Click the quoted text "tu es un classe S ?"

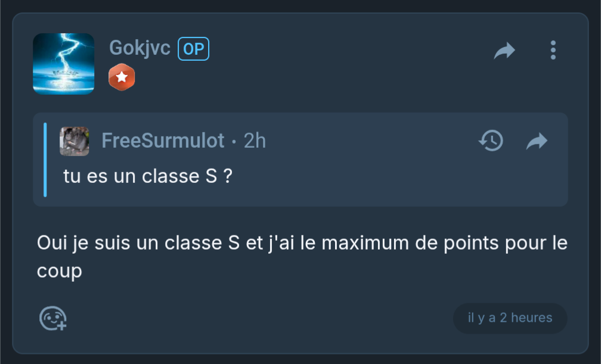(148, 176)
